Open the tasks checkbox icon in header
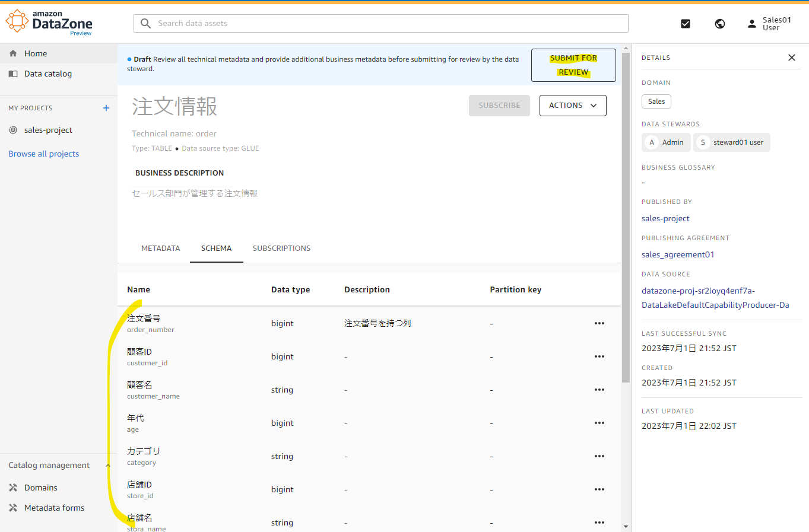Viewport: 809px width, 532px height. 686,24
